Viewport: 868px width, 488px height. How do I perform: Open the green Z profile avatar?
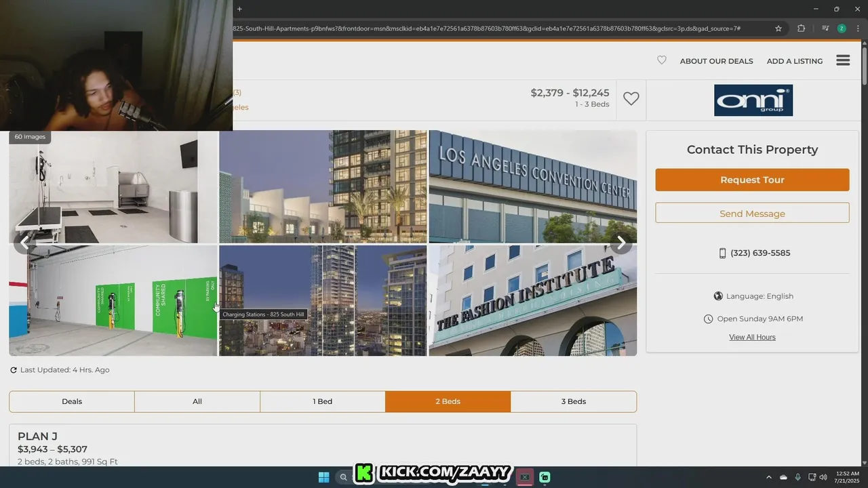[842, 28]
